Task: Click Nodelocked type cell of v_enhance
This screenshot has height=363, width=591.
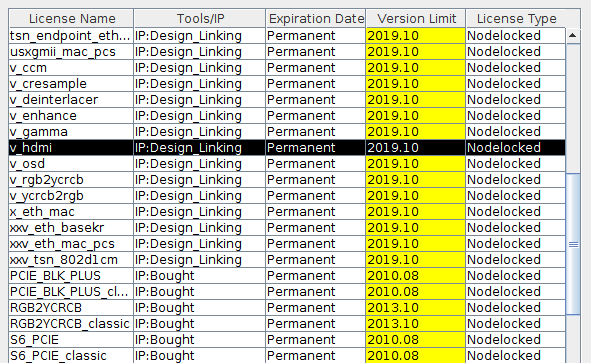Action: (516, 116)
